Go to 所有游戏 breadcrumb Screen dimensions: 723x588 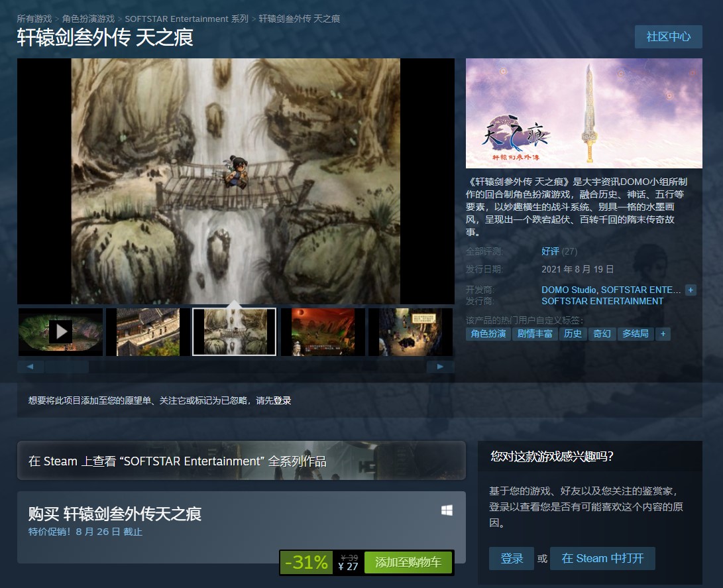point(34,19)
